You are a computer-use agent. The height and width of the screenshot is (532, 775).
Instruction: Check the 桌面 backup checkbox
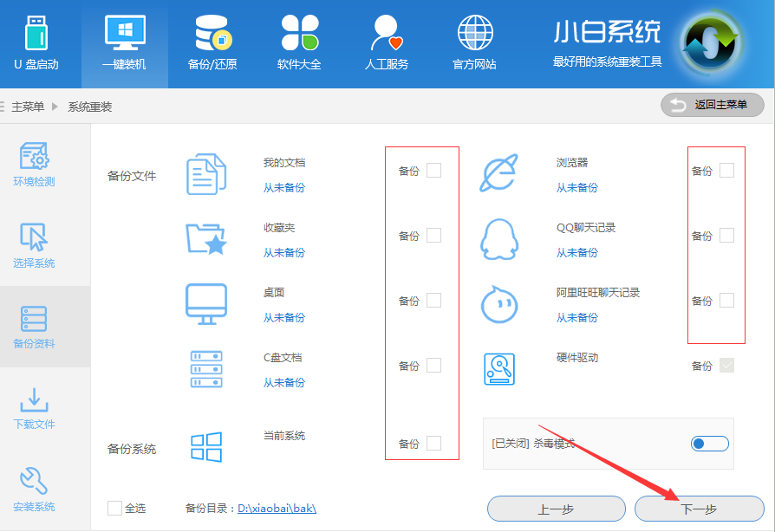433,301
